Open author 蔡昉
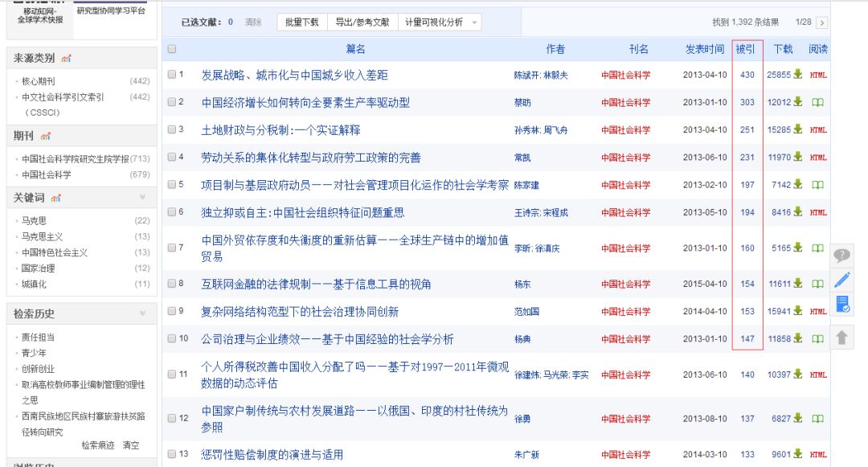 point(522,103)
